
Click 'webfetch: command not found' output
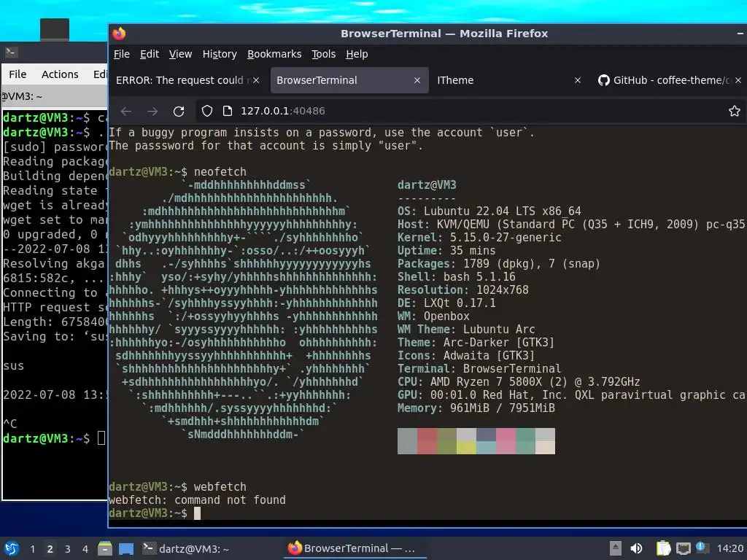point(197,500)
